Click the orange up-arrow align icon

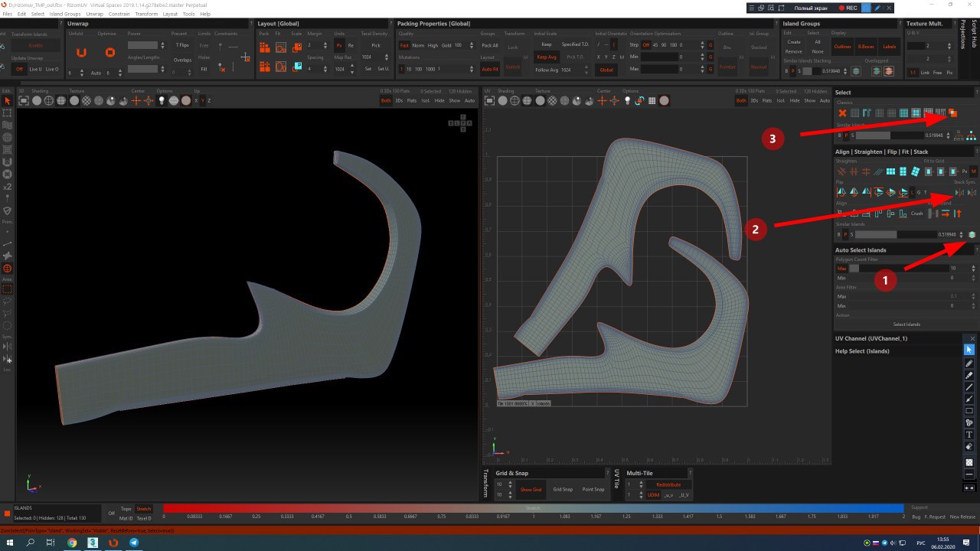pos(957,214)
